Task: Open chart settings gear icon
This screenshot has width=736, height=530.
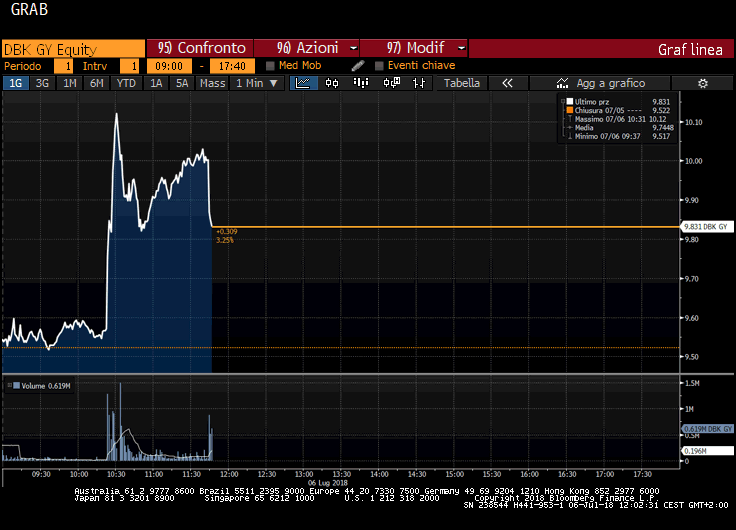Action: (x=702, y=83)
